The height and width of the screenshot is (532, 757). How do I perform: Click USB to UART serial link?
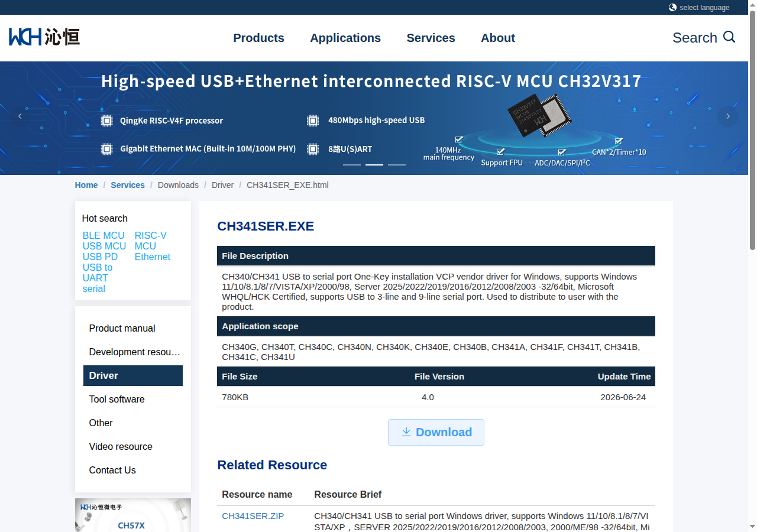click(97, 278)
